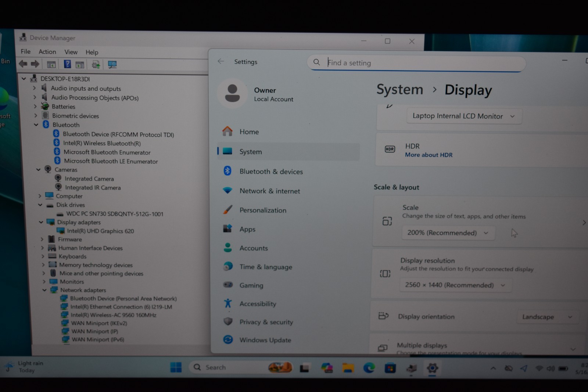Open the 200% (Recommended) scale dropdown
Viewport: 588px width, 392px height.
coord(448,233)
